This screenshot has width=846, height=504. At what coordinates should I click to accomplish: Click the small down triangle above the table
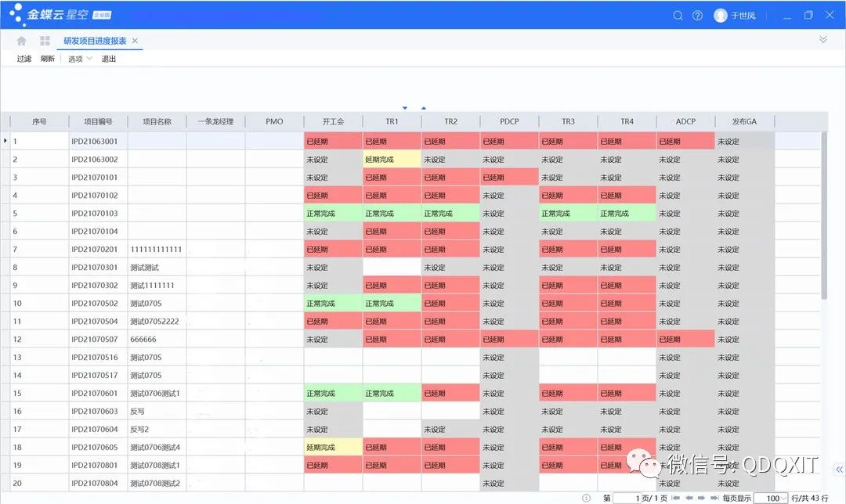(x=405, y=108)
